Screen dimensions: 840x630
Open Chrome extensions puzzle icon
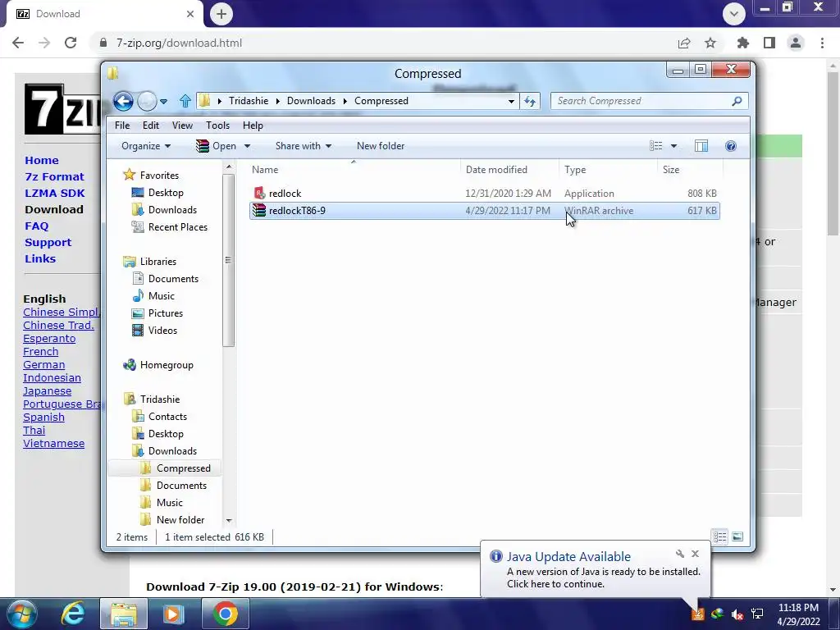coord(743,43)
